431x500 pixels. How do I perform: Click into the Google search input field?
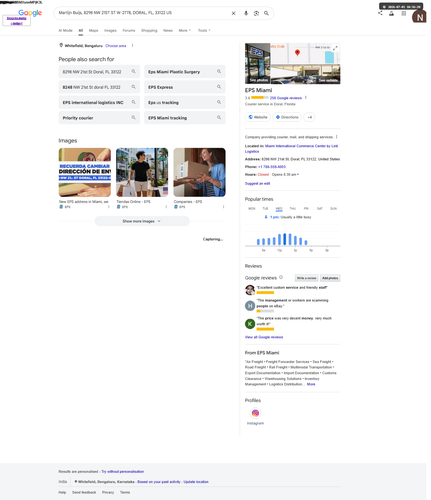click(143, 13)
